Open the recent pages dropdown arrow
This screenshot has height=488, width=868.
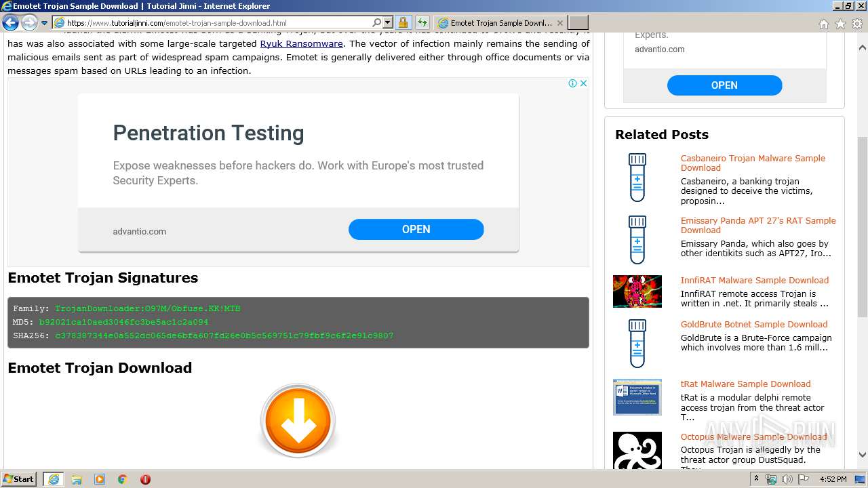coord(44,23)
